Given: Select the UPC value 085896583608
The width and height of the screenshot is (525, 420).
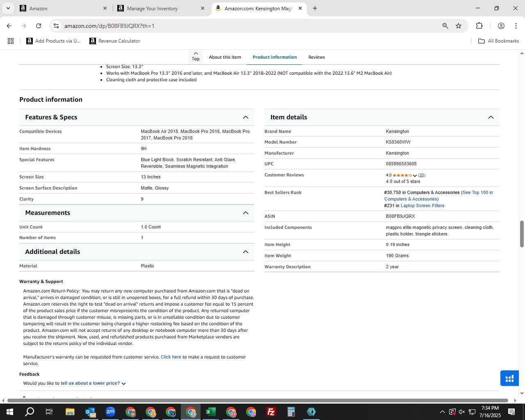Looking at the screenshot, I should tap(401, 164).
